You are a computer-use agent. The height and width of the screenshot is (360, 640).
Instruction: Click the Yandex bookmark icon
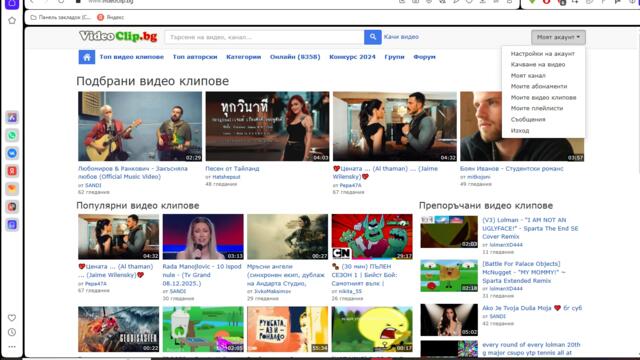click(100, 17)
